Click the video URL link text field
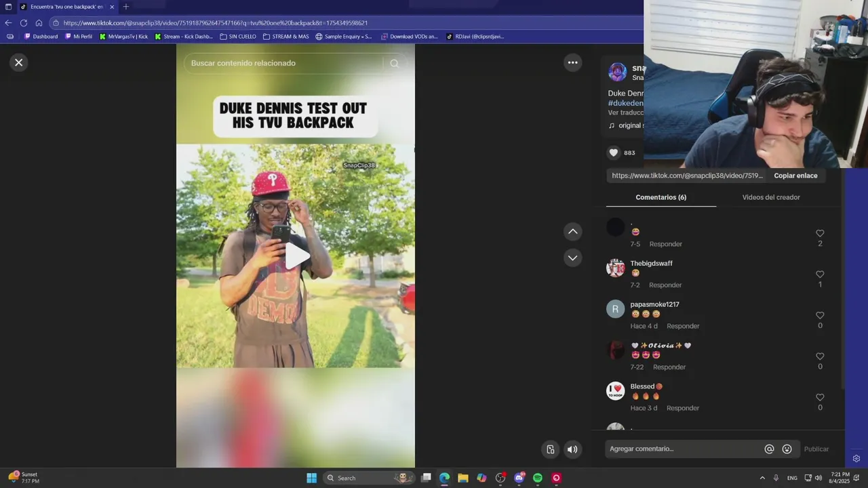This screenshot has height=488, width=868. coord(688,176)
